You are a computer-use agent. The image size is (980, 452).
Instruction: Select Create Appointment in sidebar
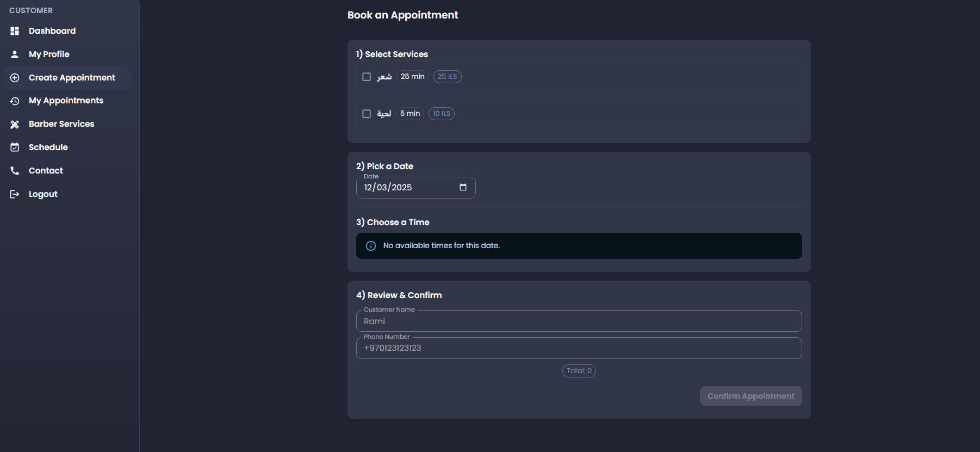click(67, 78)
